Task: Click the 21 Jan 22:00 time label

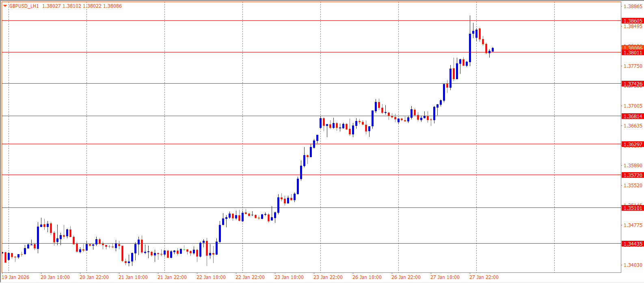Action: click(172, 277)
